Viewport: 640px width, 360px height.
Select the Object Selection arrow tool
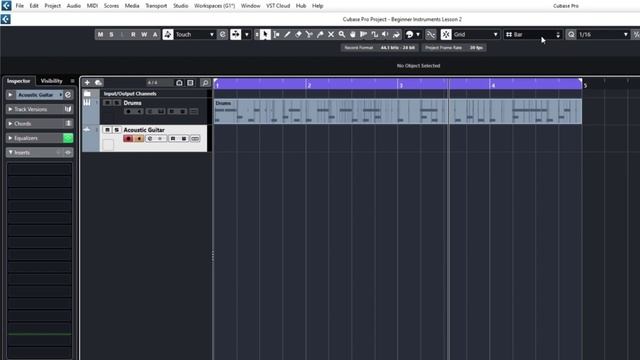[265, 35]
